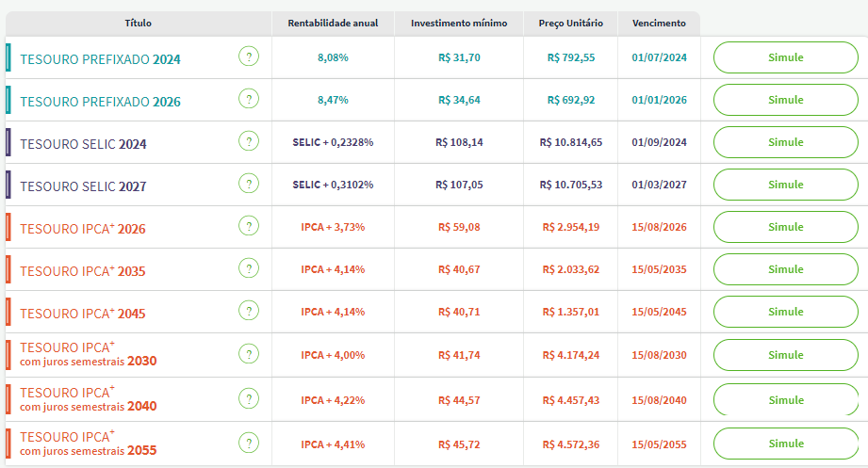
Task: Click question icon for Tesouro IPCA+ 2035
Action: 248,269
